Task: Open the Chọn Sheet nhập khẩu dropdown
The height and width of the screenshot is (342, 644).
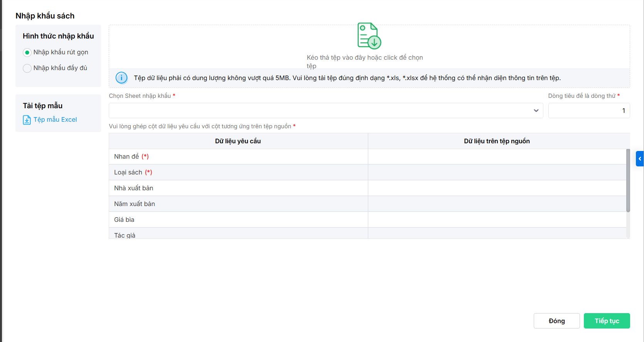Action: click(326, 111)
